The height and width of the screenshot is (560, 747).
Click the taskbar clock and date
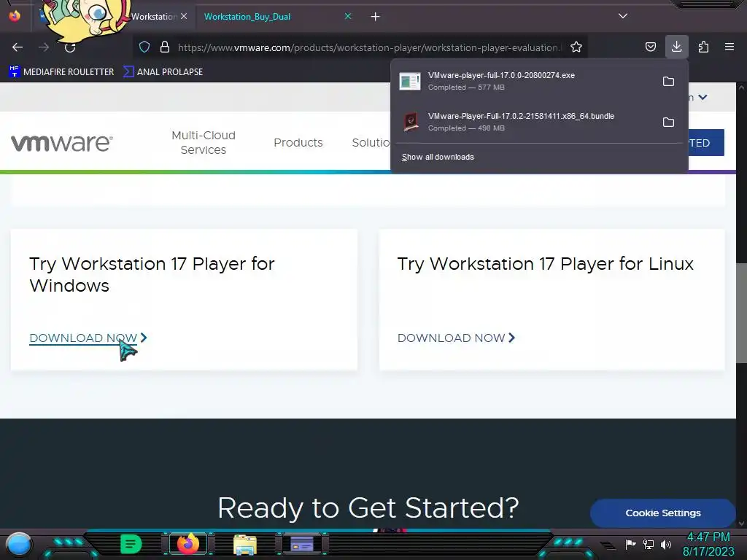(708, 544)
